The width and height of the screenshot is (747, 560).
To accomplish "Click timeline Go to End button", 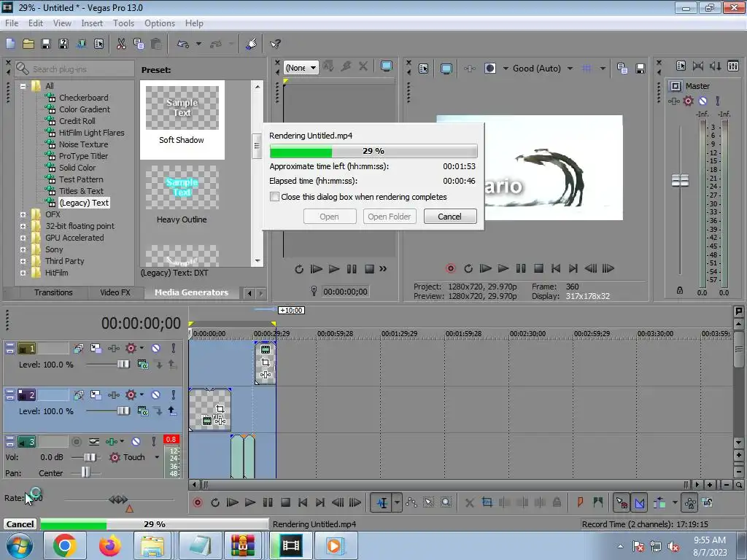I will (x=320, y=502).
